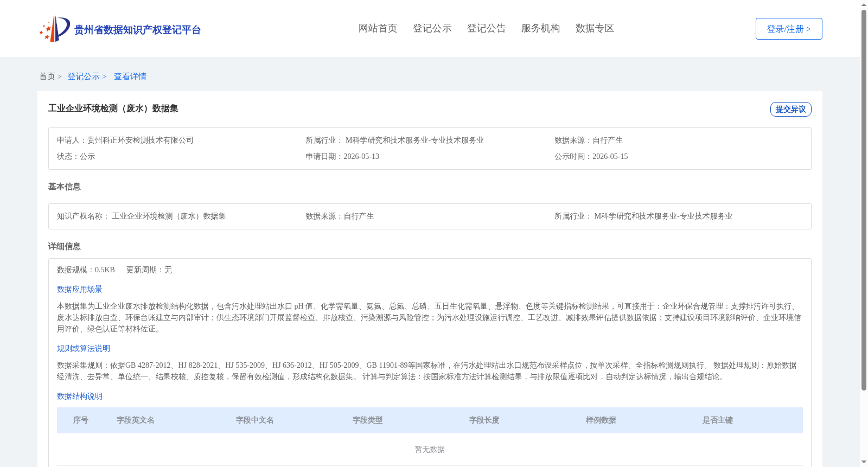This screenshot has height=467, width=868.
Task: Click the 字段类型 column header
Action: 368,420
